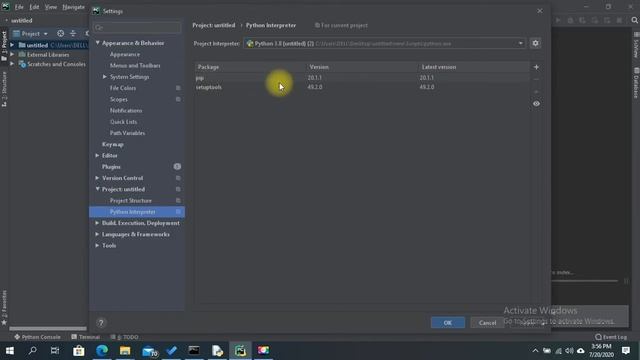This screenshot has width=640, height=360.
Task: Expand Build, Execution, Deployment section
Action: [x=98, y=223]
